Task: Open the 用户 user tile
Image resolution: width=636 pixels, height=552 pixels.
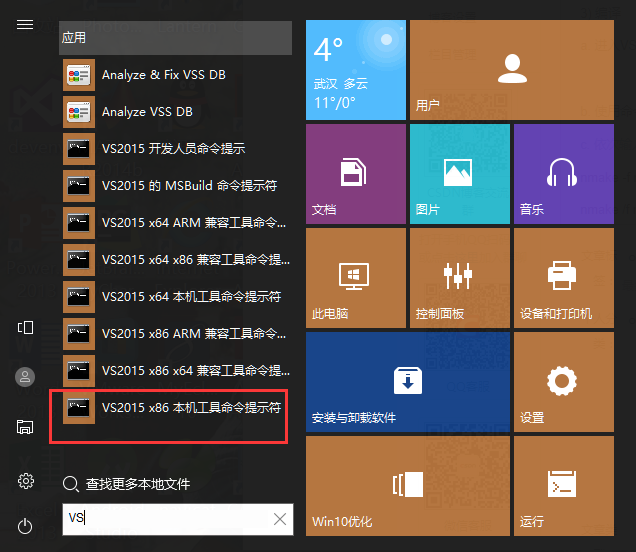Action: (512, 70)
